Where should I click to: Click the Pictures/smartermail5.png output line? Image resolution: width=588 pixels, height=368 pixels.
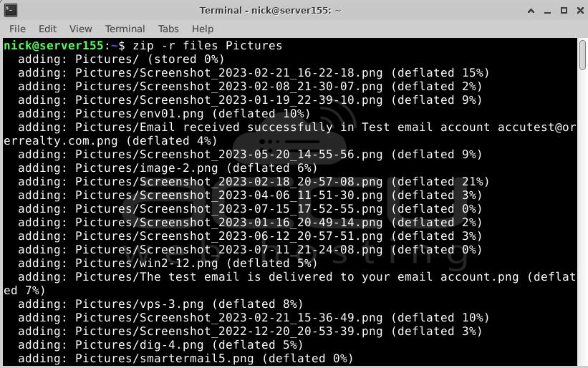coord(185,359)
